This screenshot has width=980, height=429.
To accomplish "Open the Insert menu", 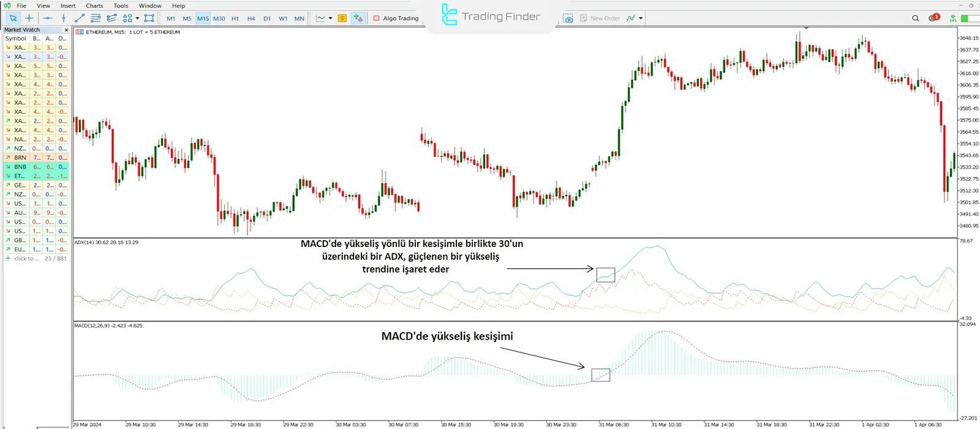I will tap(68, 6).
